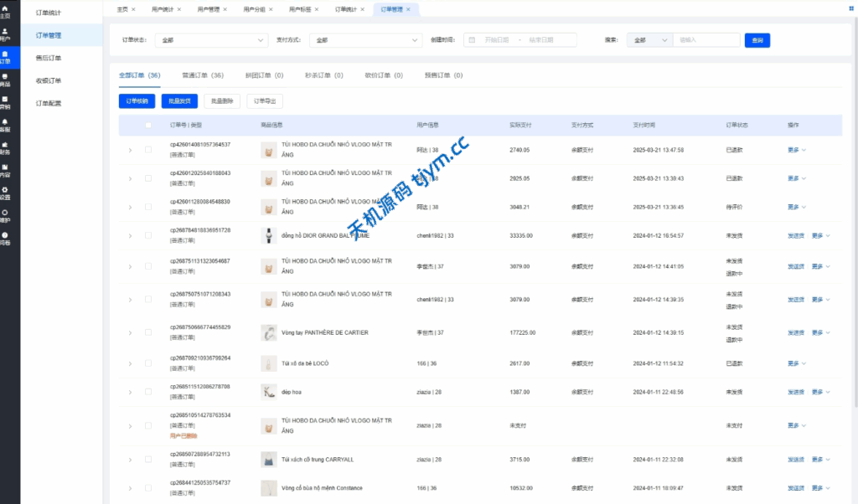Screen dimensions: 858x504
Task: Tick the select-all checkbox in the table header
Action: pos(148,126)
